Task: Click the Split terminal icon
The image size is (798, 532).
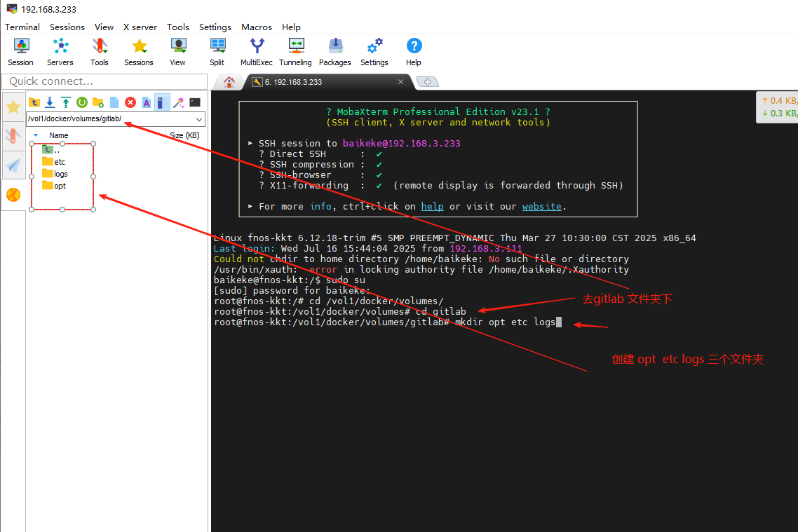Action: (217, 52)
